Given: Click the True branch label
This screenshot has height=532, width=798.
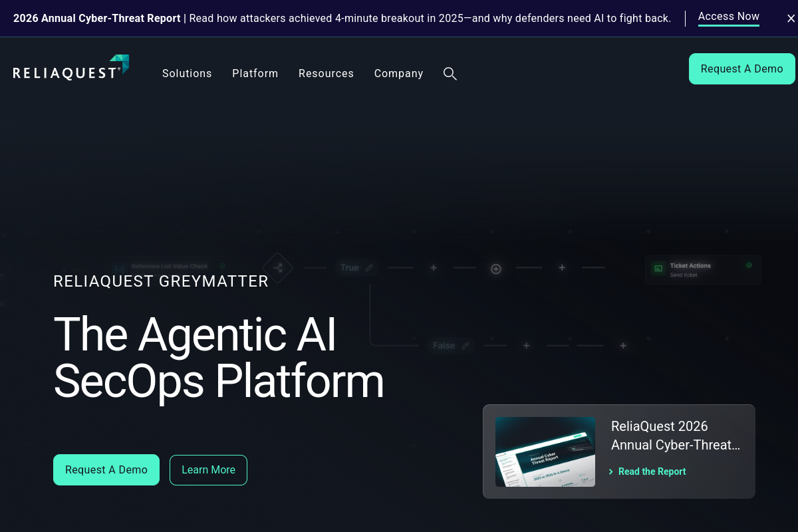Looking at the screenshot, I should point(350,268).
